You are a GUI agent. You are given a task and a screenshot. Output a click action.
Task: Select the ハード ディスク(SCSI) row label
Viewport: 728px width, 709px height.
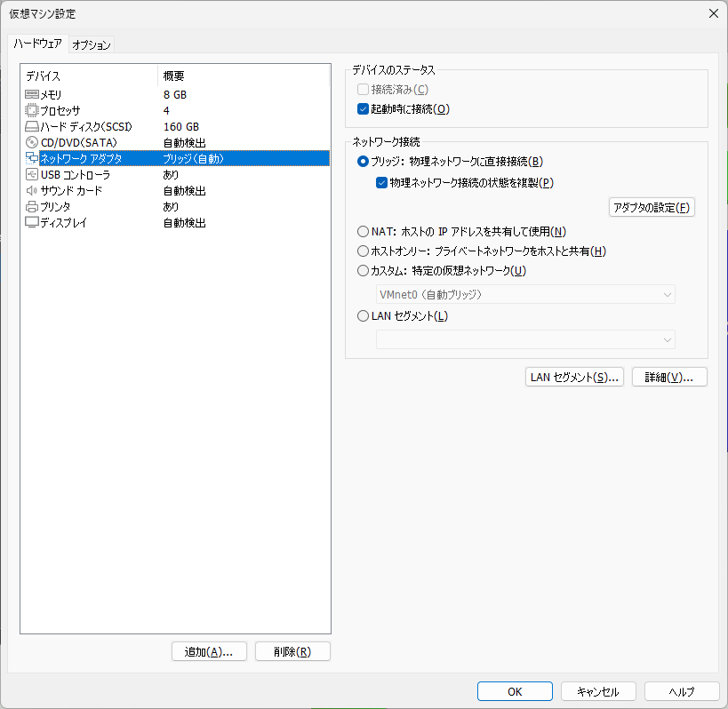86,127
